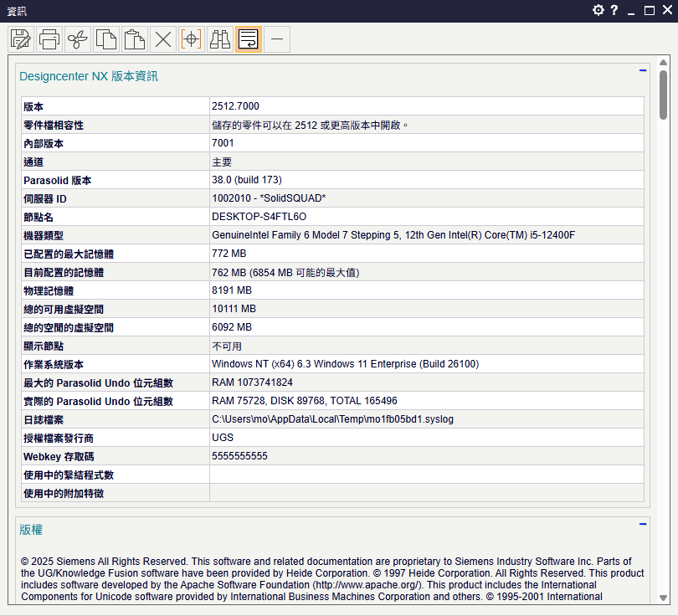Click the vertical scrollbar thumb

(x=663, y=95)
